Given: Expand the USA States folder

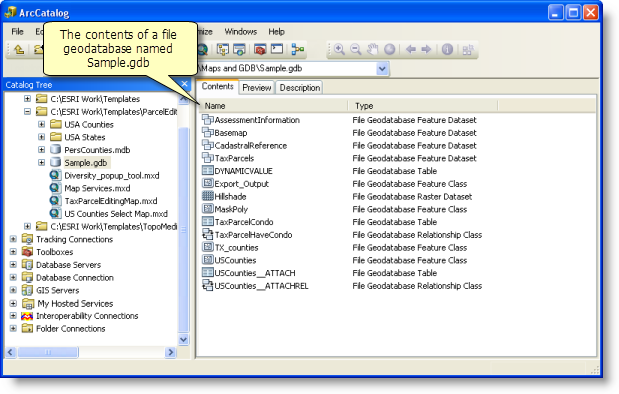Looking at the screenshot, I should click(x=41, y=137).
